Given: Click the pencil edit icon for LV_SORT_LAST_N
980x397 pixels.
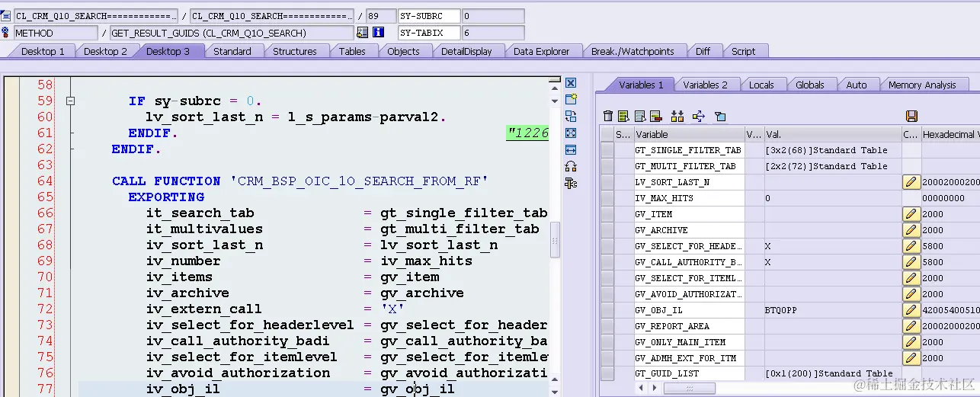Looking at the screenshot, I should (x=911, y=182).
